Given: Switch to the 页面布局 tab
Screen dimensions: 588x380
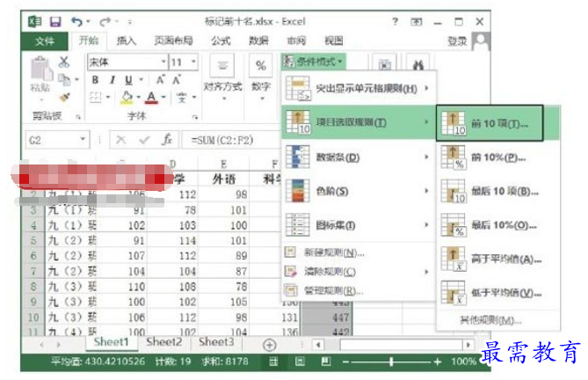Looking at the screenshot, I should tap(174, 40).
